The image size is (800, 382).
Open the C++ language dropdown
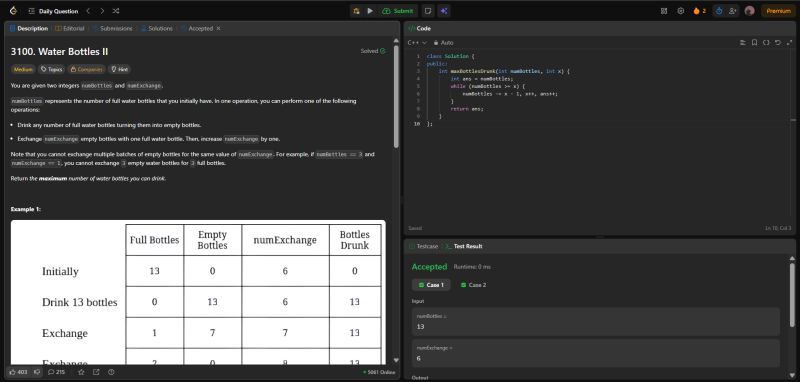point(417,43)
